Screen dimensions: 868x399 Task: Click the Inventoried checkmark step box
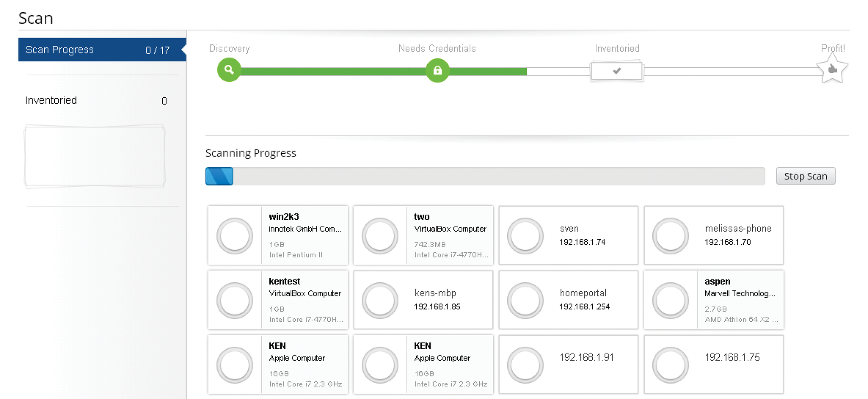click(x=617, y=71)
